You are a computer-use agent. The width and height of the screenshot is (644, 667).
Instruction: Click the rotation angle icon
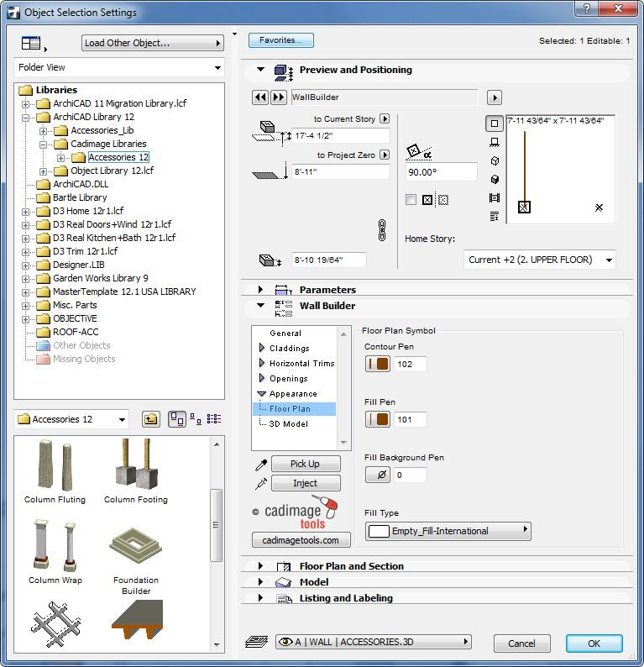coord(419,152)
